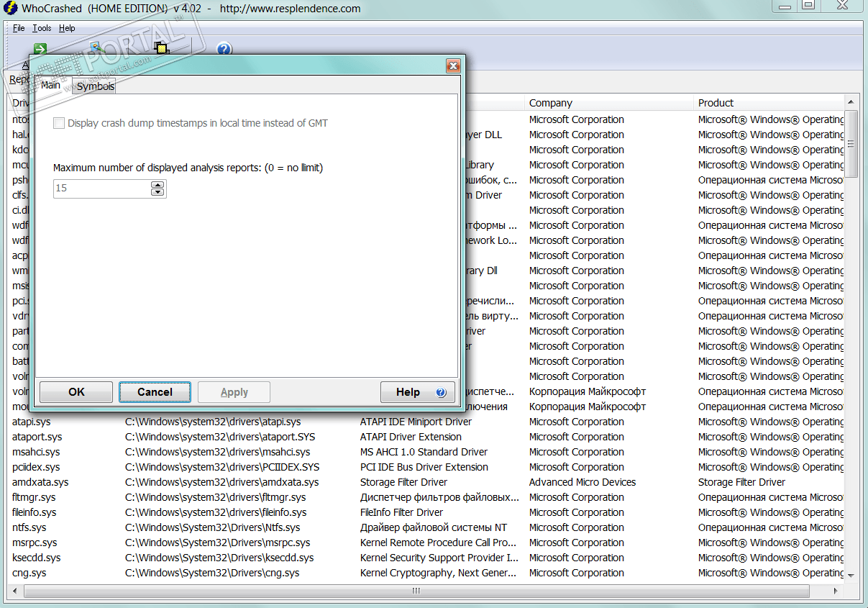Click the horizontal scrollbar right arrow
Screen dimensions: 868x608
click(836, 591)
